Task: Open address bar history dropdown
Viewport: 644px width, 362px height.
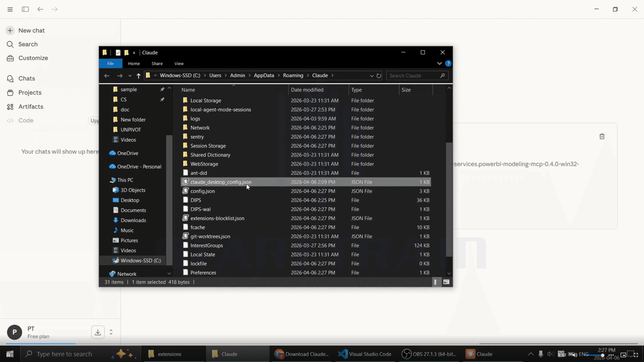Action: tap(371, 76)
